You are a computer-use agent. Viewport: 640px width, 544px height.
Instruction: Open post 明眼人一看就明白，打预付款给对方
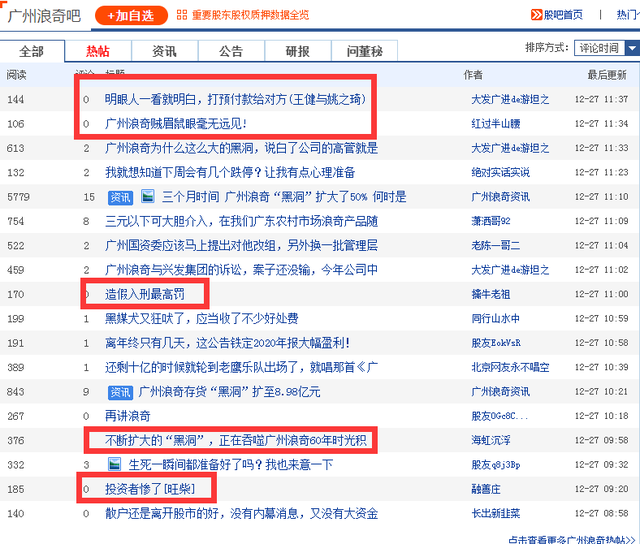(235, 99)
